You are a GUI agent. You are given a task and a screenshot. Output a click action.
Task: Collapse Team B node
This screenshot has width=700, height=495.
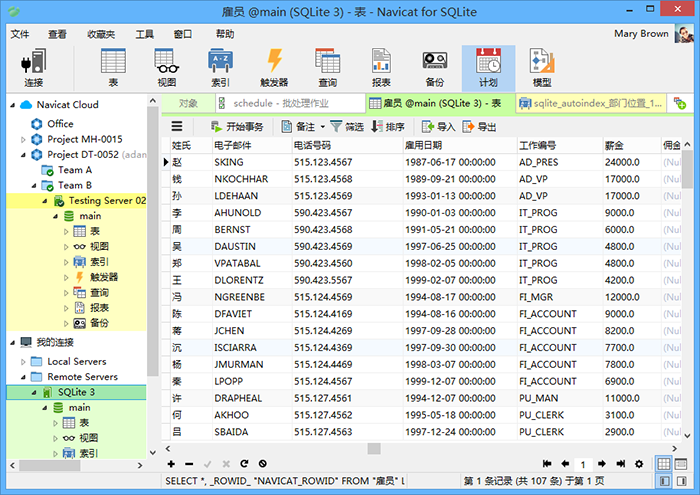click(34, 186)
